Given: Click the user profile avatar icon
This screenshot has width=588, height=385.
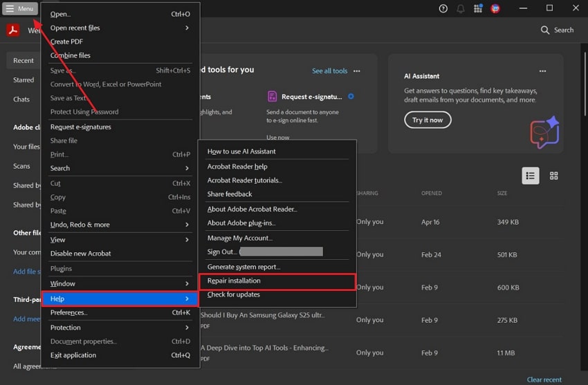Looking at the screenshot, I should pos(495,8).
